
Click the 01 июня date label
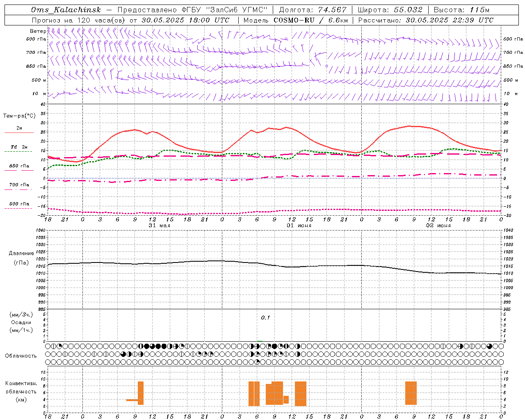coord(299,226)
